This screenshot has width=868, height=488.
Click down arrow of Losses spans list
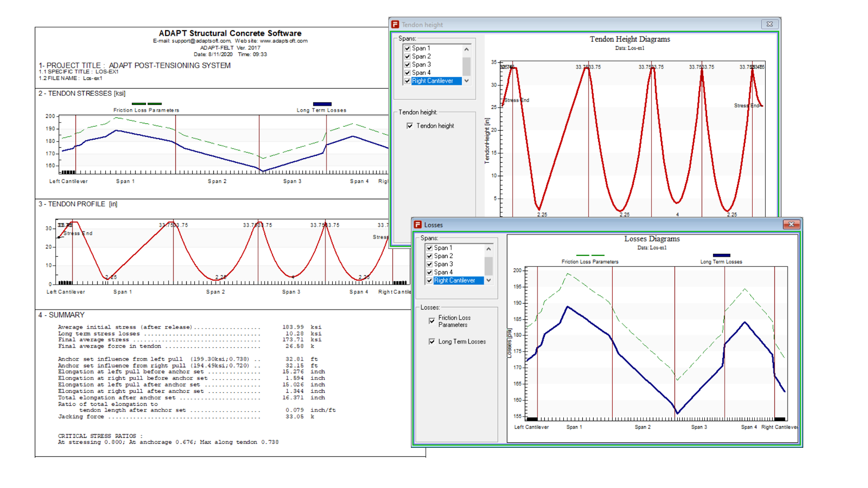489,281
